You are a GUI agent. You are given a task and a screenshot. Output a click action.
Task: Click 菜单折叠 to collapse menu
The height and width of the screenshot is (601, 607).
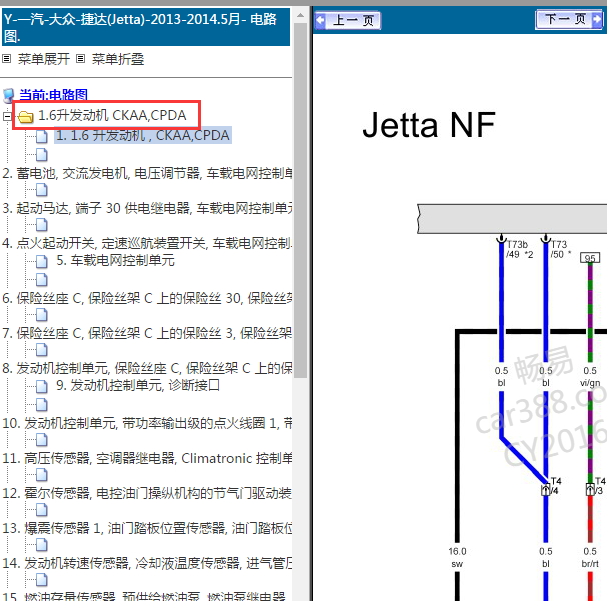coord(118,59)
